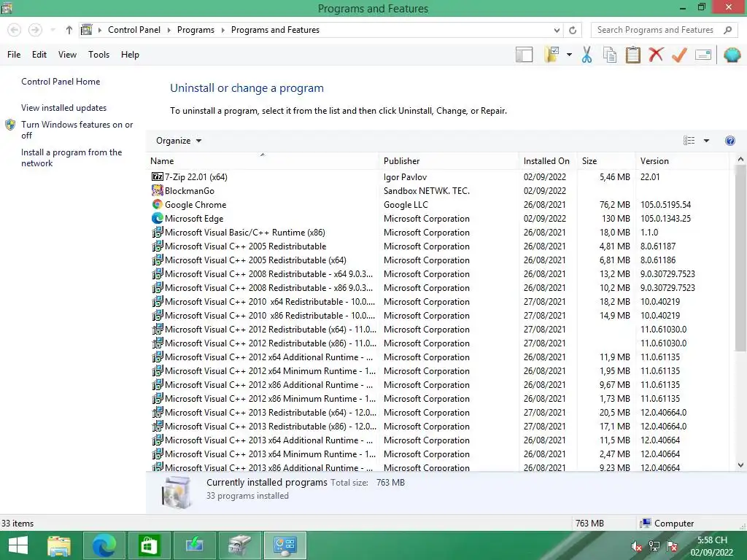Open the dropdown arrow beside folder options icon
Screen dimensions: 747x560
pyautogui.click(x=569, y=55)
